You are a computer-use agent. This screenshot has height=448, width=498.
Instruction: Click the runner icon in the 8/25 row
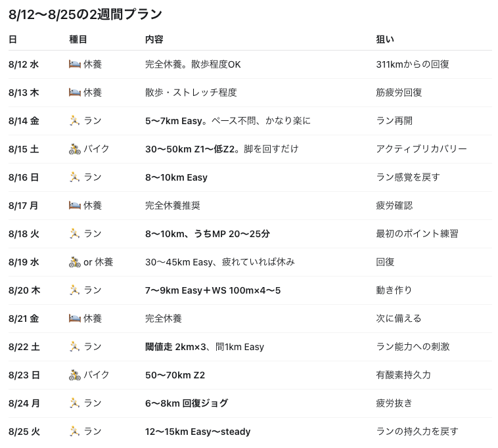75,432
